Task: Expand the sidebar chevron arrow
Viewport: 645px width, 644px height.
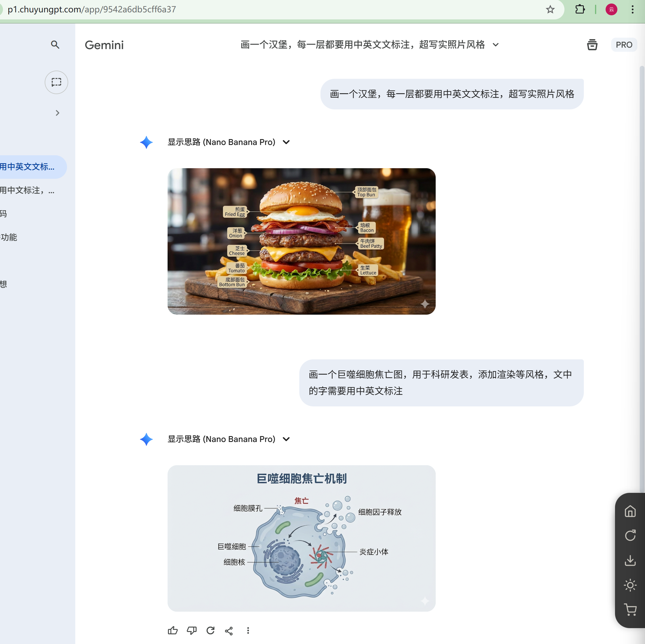Action: tap(57, 113)
